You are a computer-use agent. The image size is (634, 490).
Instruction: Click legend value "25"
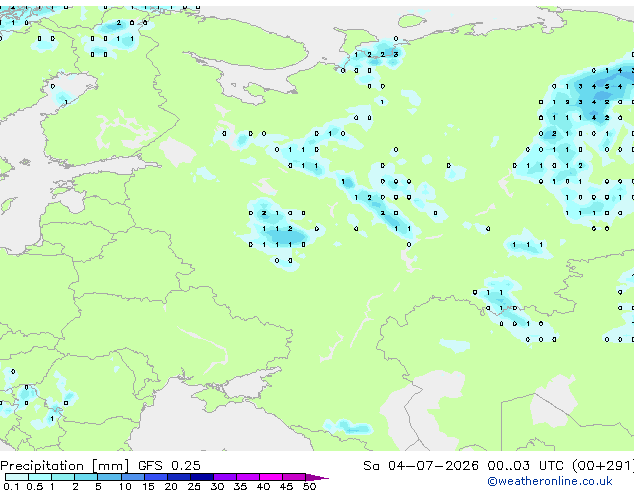coord(194,486)
